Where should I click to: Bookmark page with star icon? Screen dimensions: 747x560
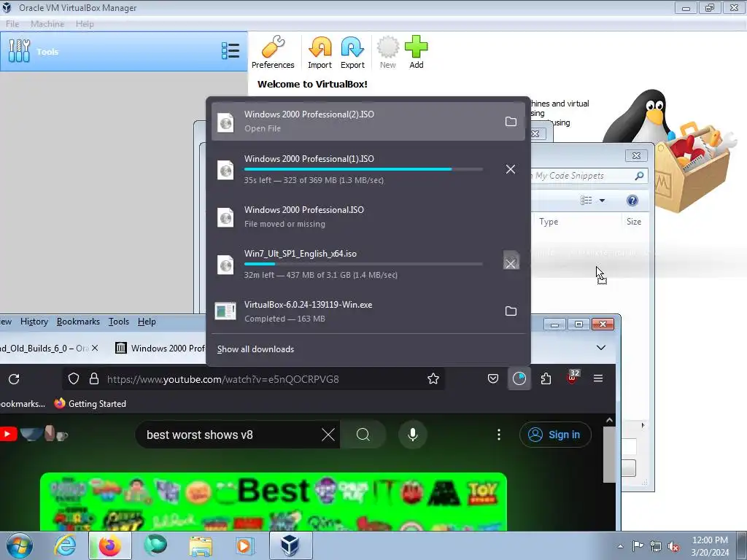(x=433, y=379)
